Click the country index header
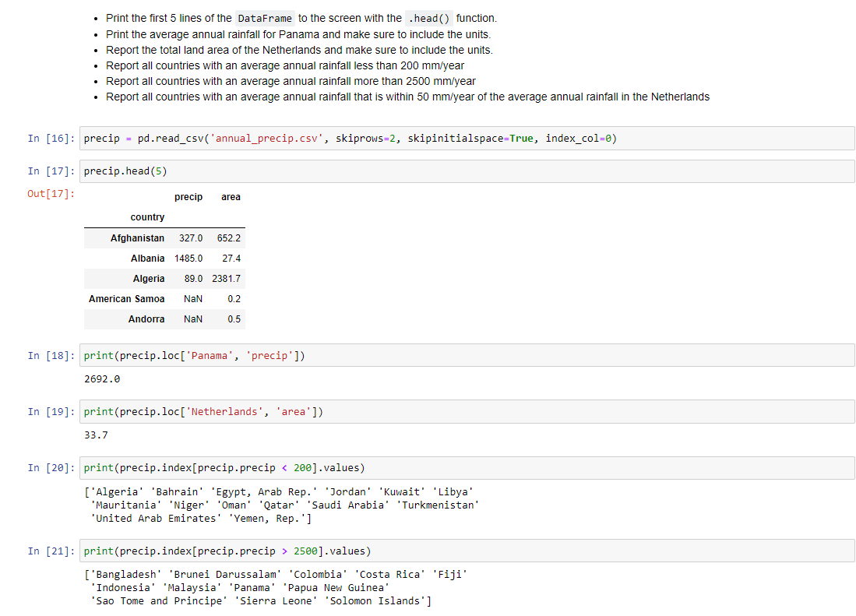The height and width of the screenshot is (616, 856). click(147, 217)
